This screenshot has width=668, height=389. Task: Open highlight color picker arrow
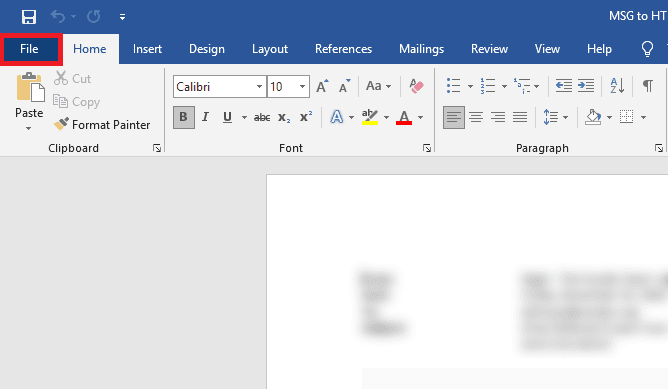pos(386,118)
